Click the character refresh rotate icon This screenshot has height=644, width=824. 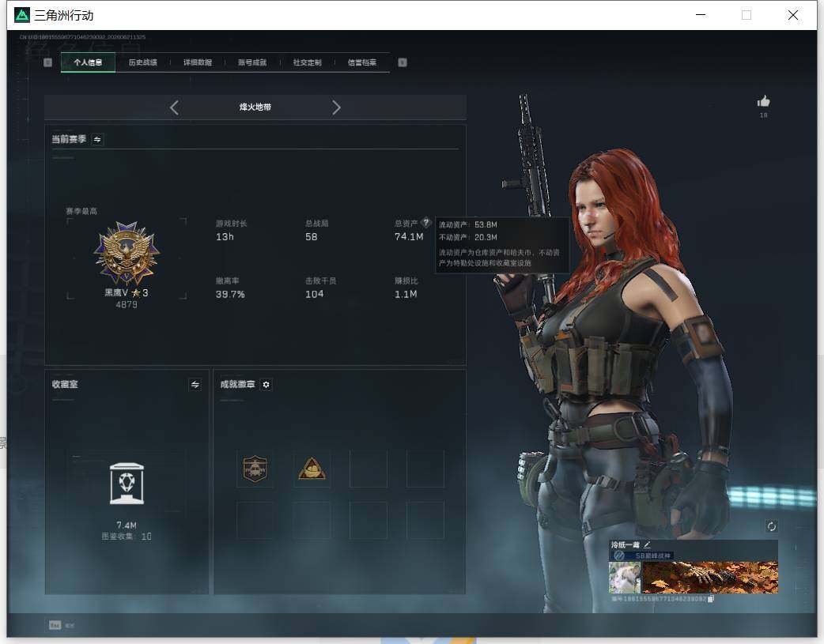(772, 526)
